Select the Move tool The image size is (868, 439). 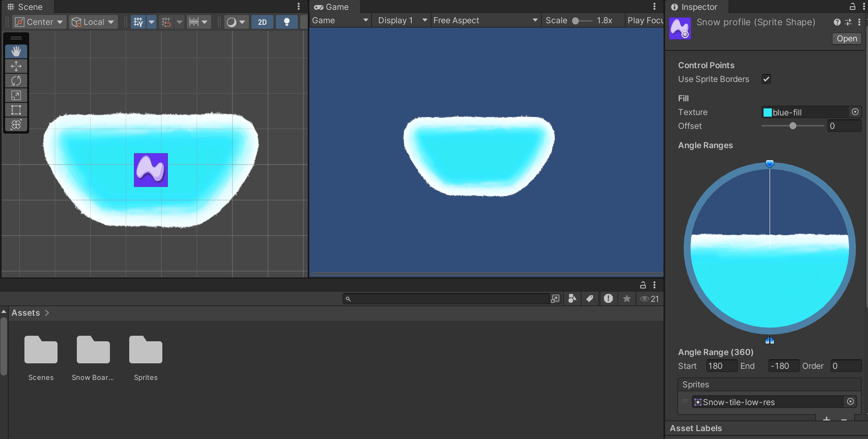pos(16,66)
